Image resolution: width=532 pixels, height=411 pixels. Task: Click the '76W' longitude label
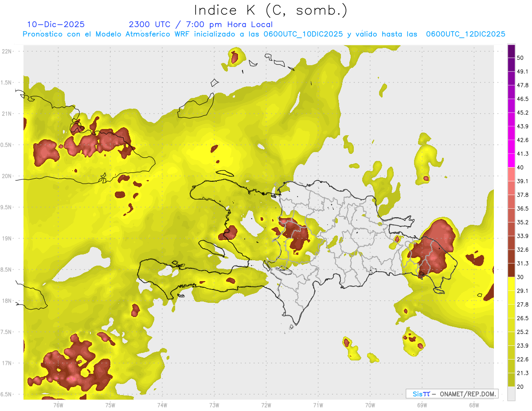(59, 405)
